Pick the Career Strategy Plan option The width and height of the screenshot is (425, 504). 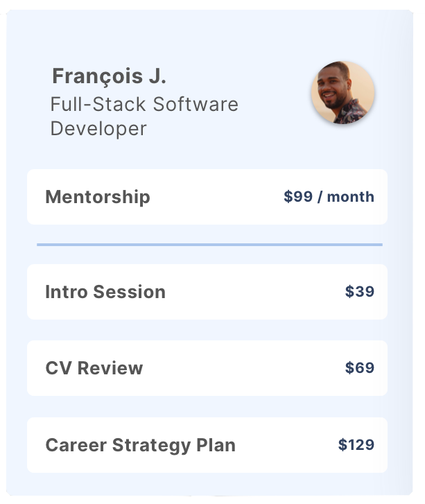[207, 445]
